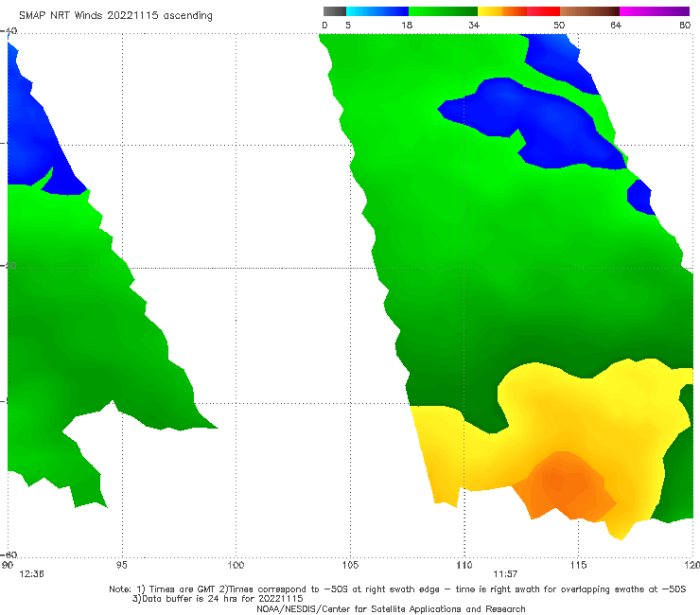Image resolution: width=700 pixels, height=615 pixels.
Task: Click the '5' label under the color bar
Action: 348,25
